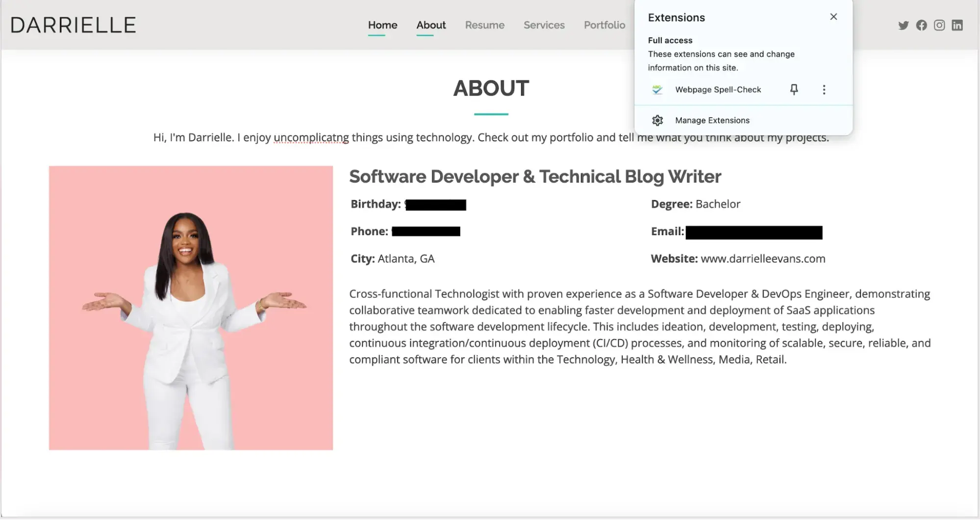The image size is (980, 520).
Task: Close the Extensions popup
Action: [833, 17]
